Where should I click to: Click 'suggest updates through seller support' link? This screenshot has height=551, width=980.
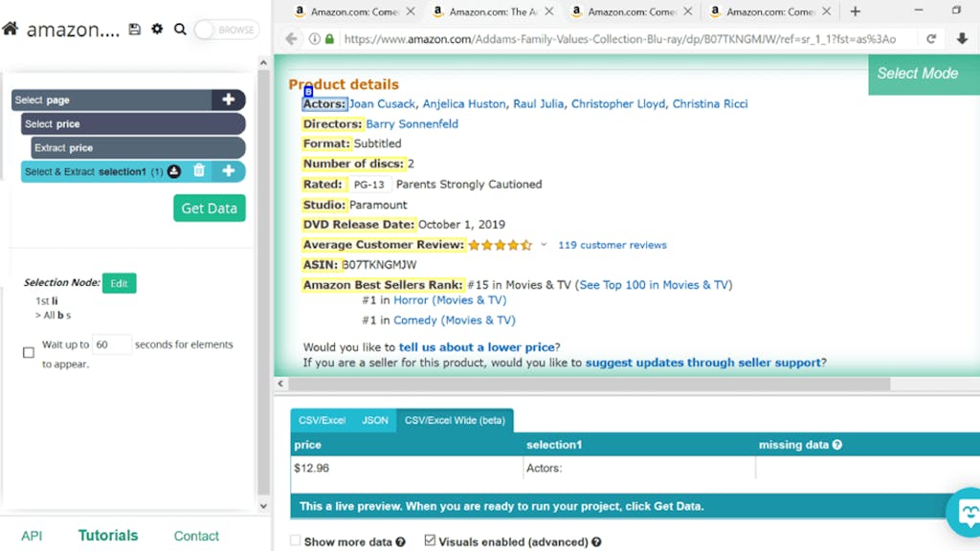click(703, 363)
